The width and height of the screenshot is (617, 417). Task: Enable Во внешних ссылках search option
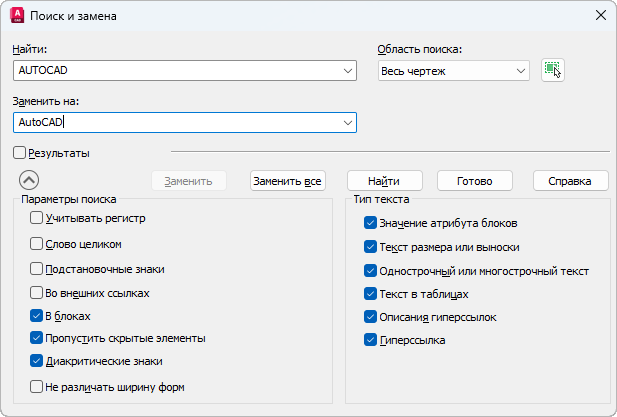click(37, 294)
